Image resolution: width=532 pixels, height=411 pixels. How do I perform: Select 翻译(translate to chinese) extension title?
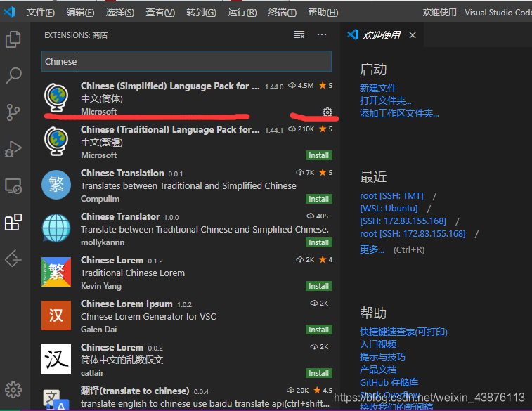pyautogui.click(x=135, y=391)
